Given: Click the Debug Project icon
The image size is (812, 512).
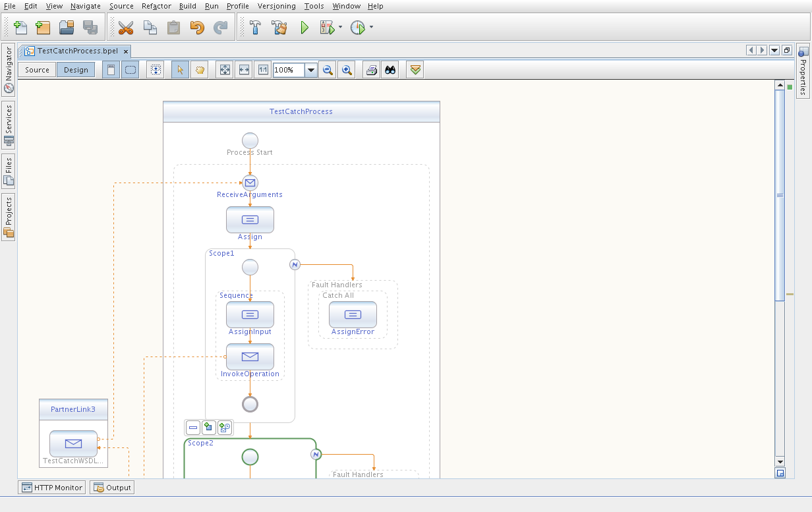Looking at the screenshot, I should (328, 28).
